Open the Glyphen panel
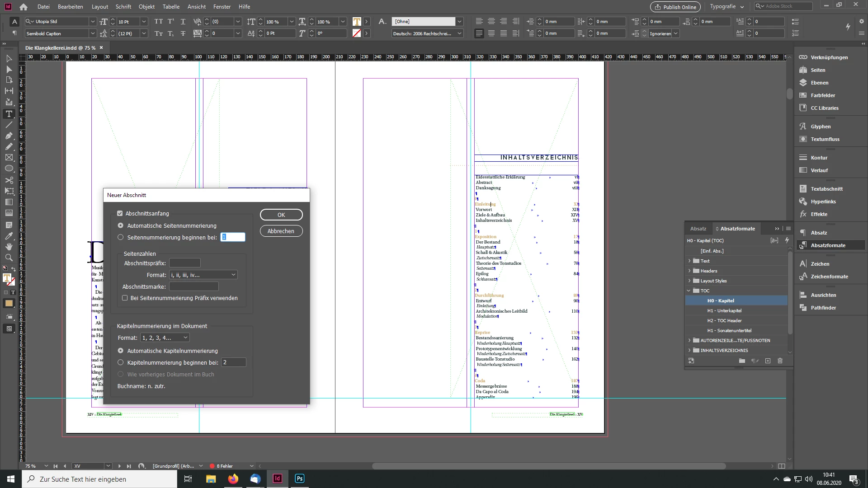 820,127
